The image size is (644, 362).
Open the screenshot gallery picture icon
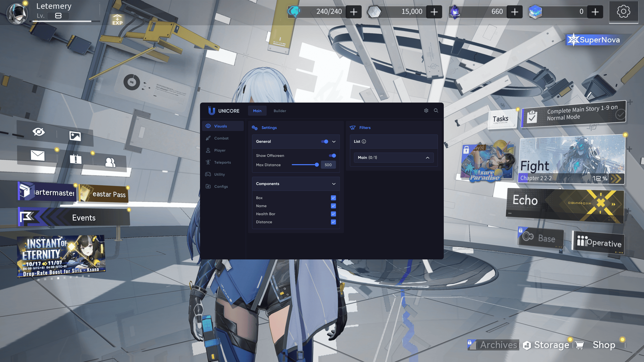75,136
